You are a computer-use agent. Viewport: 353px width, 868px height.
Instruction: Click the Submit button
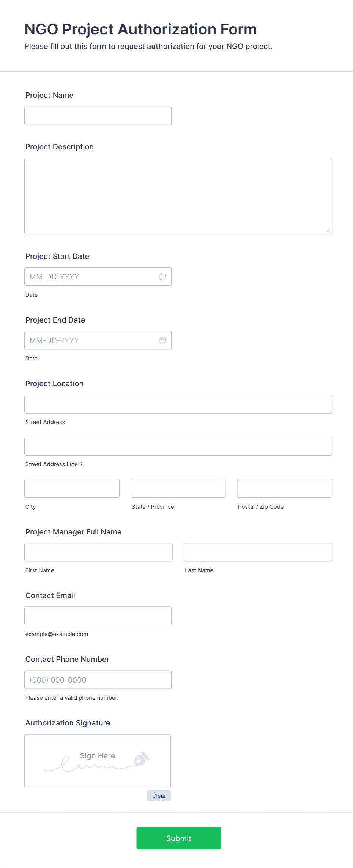(179, 838)
